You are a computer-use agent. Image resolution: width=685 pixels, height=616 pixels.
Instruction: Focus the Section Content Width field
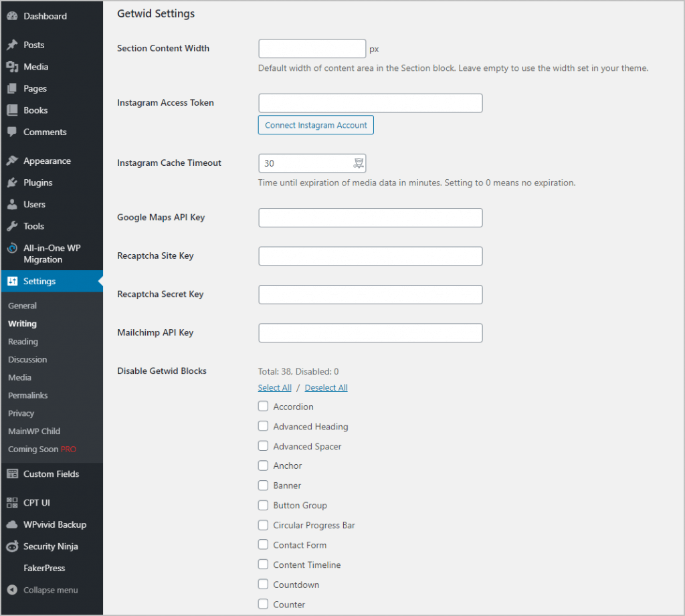tap(312, 49)
